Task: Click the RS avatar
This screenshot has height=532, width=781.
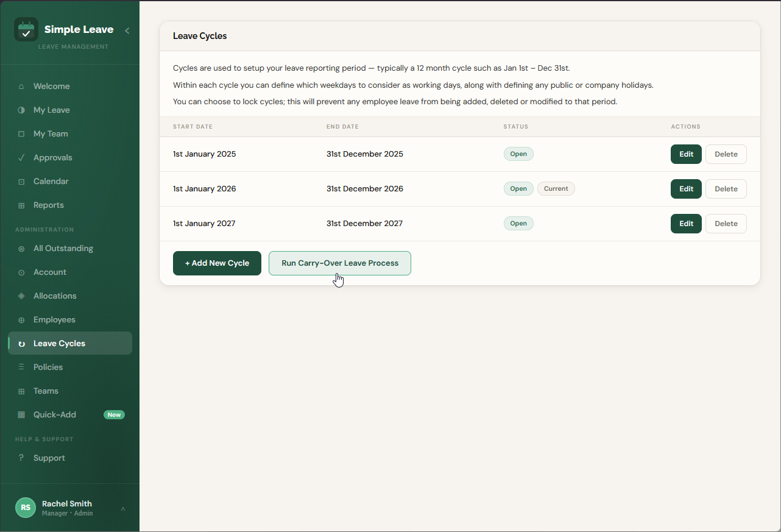Action: click(x=26, y=508)
